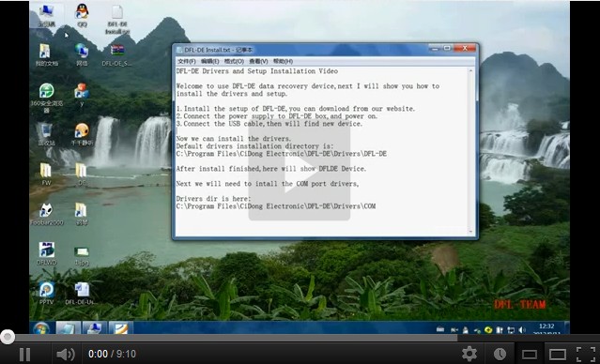The width and height of the screenshot is (600, 364).
Task: Open Notepad's File menu (文件)
Action: [x=187, y=61]
